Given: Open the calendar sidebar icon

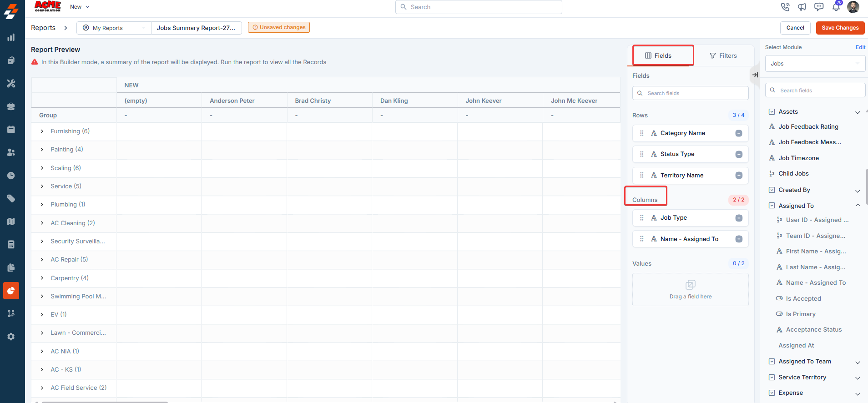Looking at the screenshot, I should coord(11,129).
